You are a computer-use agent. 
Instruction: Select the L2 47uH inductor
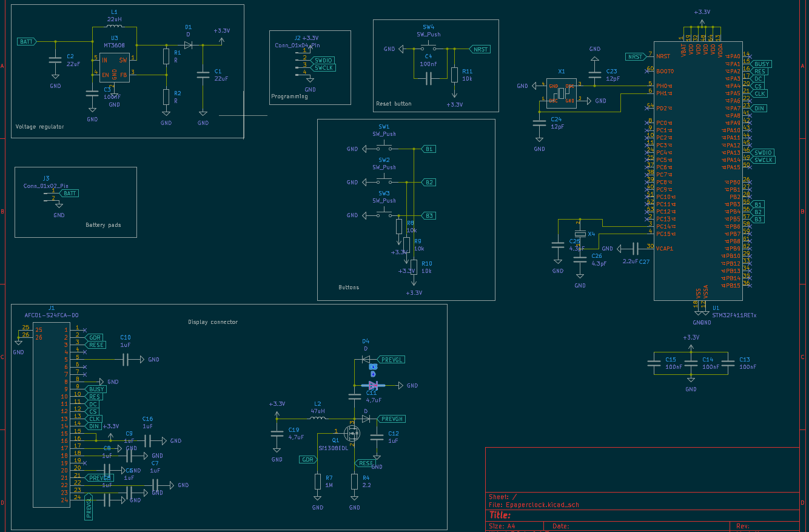[x=318, y=419]
